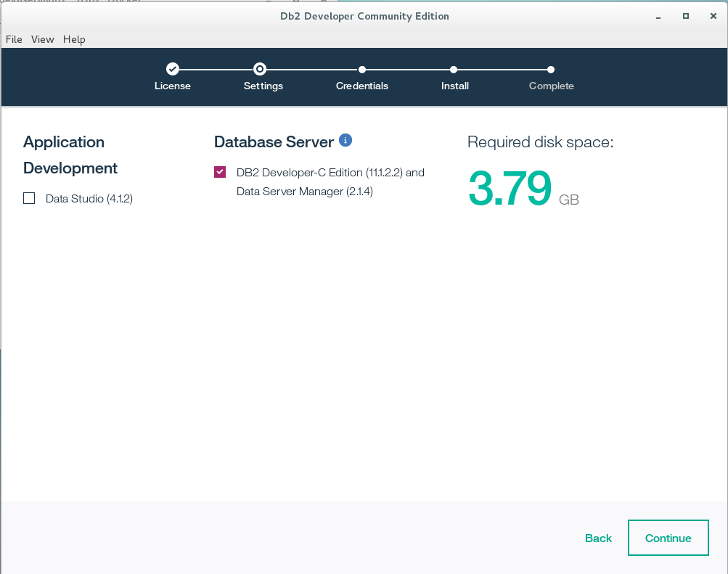Click the "Required disk space:" label
The image size is (728, 574).
pos(541,142)
